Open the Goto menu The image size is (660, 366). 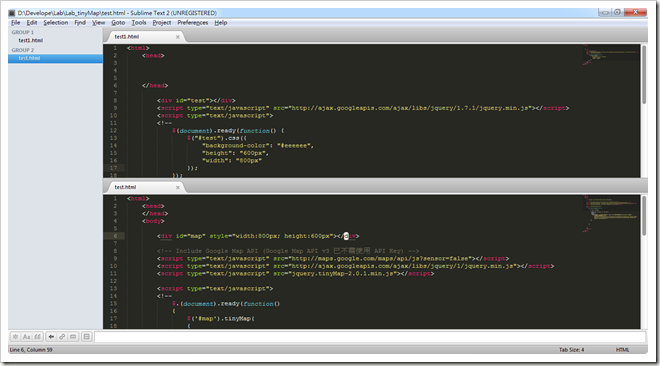[x=118, y=23]
